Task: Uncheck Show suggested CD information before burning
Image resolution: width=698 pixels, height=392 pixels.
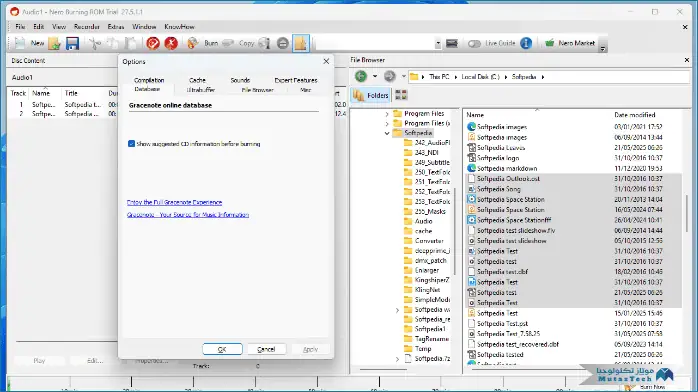Action: [131, 144]
